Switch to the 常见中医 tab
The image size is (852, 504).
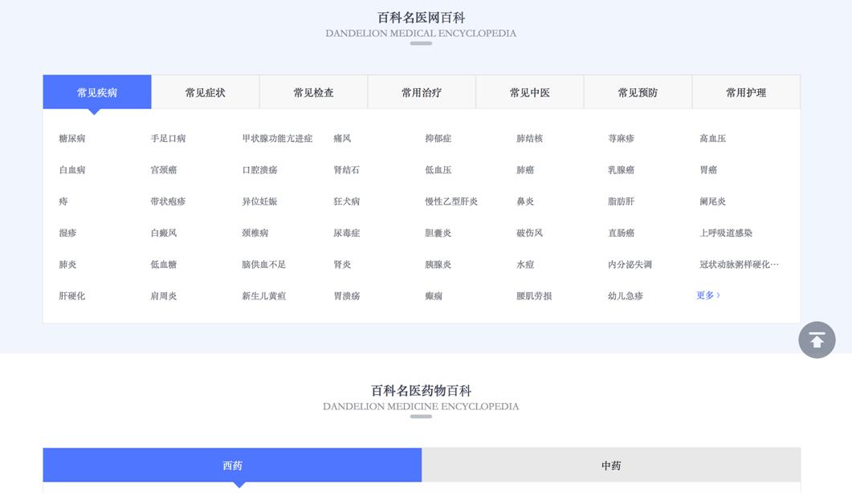coord(530,91)
